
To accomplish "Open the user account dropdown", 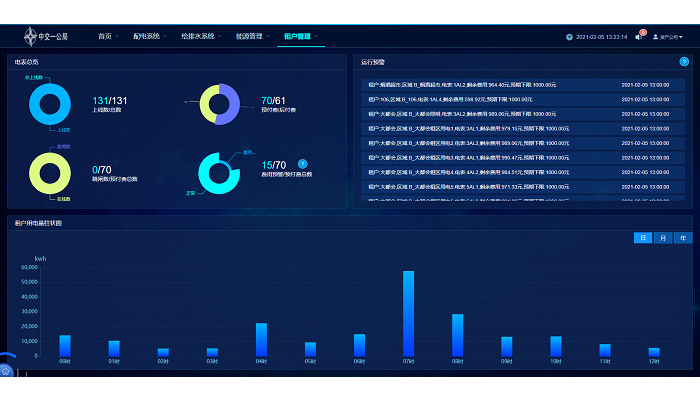I will point(672,37).
